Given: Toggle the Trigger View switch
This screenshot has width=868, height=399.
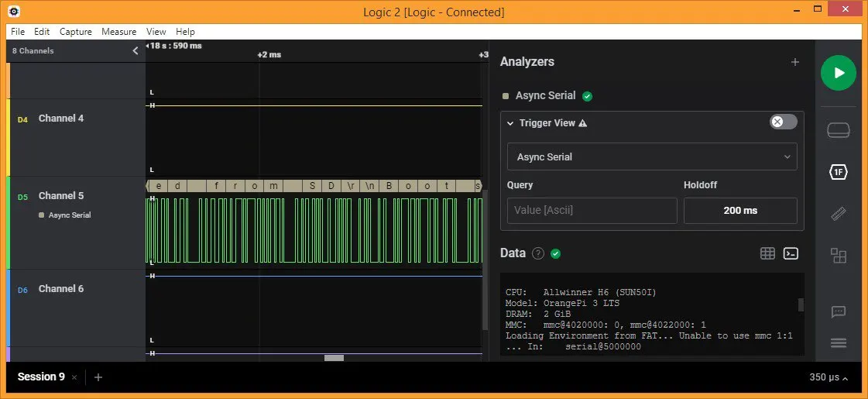Looking at the screenshot, I should (783, 122).
